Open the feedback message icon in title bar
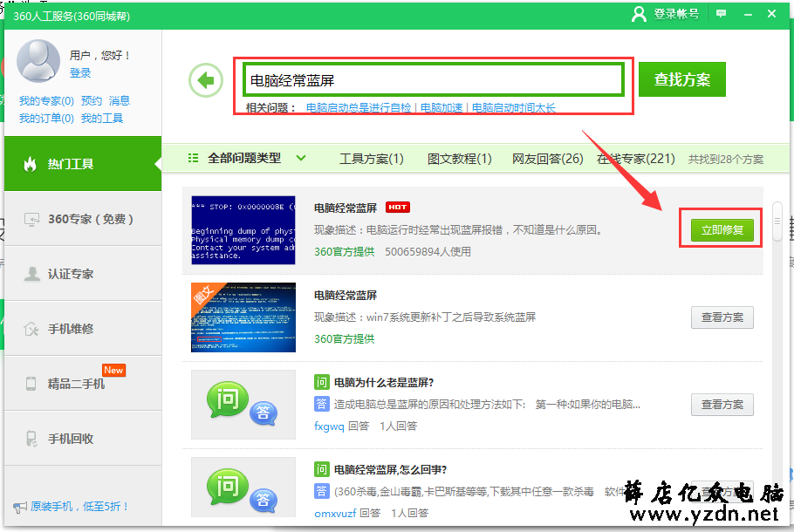794x532 pixels. [x=721, y=14]
